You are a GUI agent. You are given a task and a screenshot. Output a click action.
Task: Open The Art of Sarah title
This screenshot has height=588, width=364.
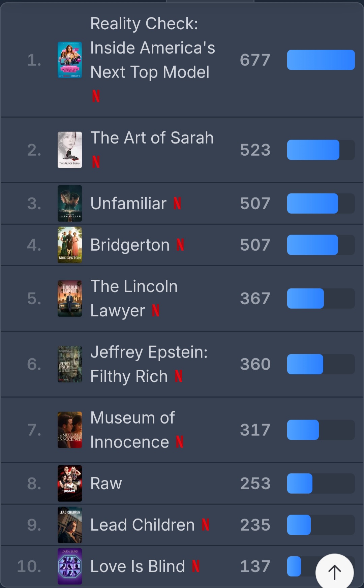tap(152, 138)
